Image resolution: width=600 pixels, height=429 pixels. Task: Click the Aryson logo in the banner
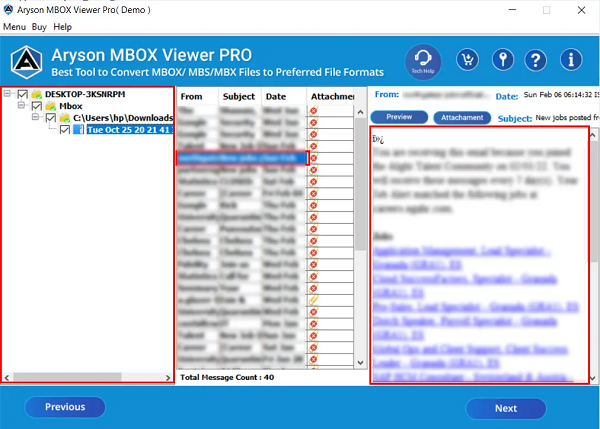[26, 62]
